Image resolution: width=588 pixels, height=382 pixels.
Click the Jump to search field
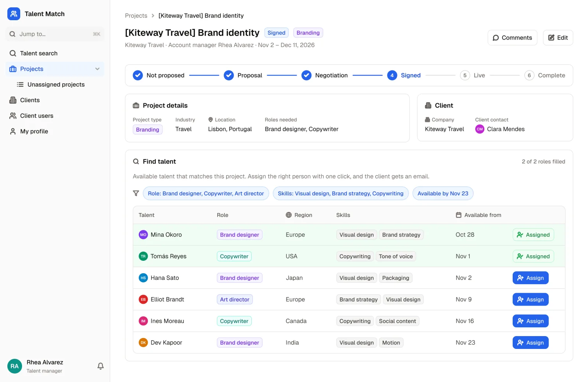[55, 34]
